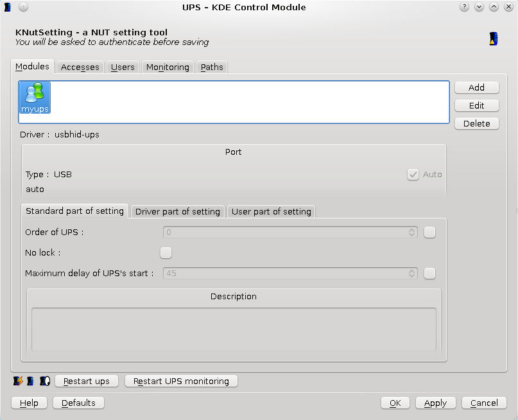The width and height of the screenshot is (518, 420).
Task: Click the port value 'auto' text
Action: pyautogui.click(x=35, y=189)
